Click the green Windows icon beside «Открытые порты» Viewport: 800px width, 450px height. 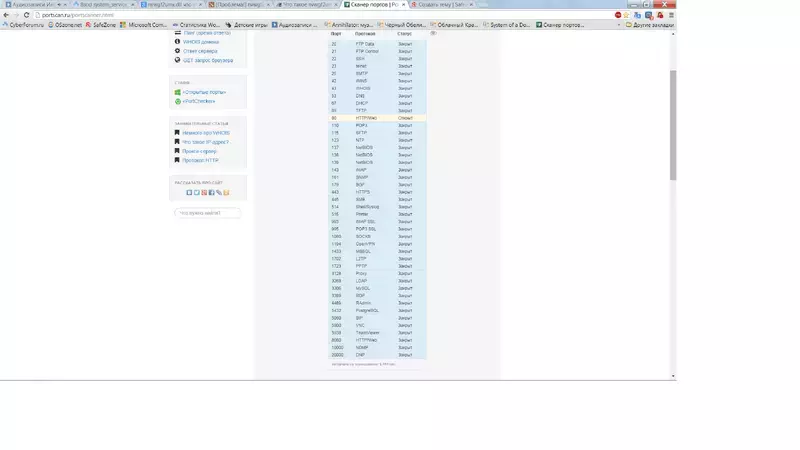pos(178,92)
